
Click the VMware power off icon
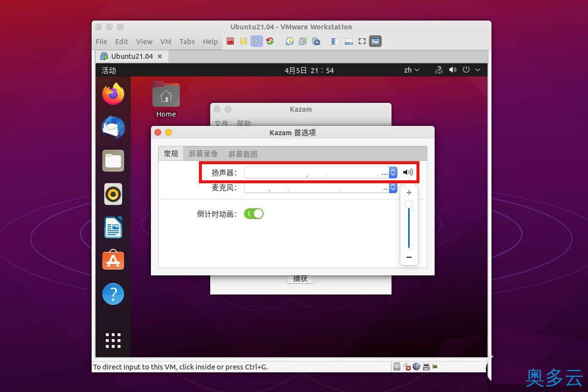pos(229,41)
